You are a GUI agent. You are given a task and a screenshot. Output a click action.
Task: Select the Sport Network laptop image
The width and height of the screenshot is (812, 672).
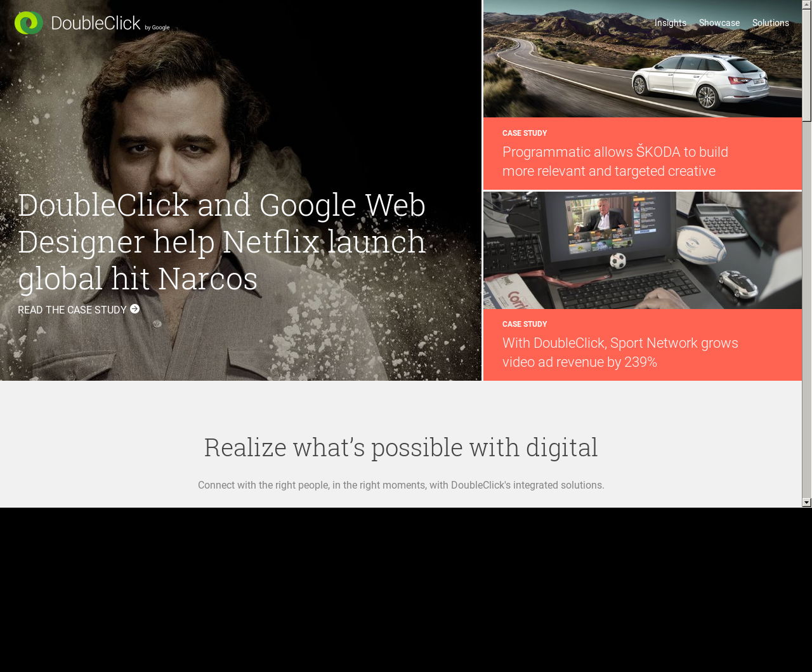coord(642,250)
